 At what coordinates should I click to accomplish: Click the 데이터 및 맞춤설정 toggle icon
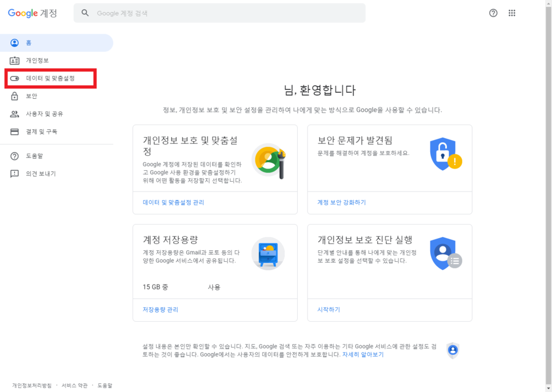pyautogui.click(x=14, y=78)
